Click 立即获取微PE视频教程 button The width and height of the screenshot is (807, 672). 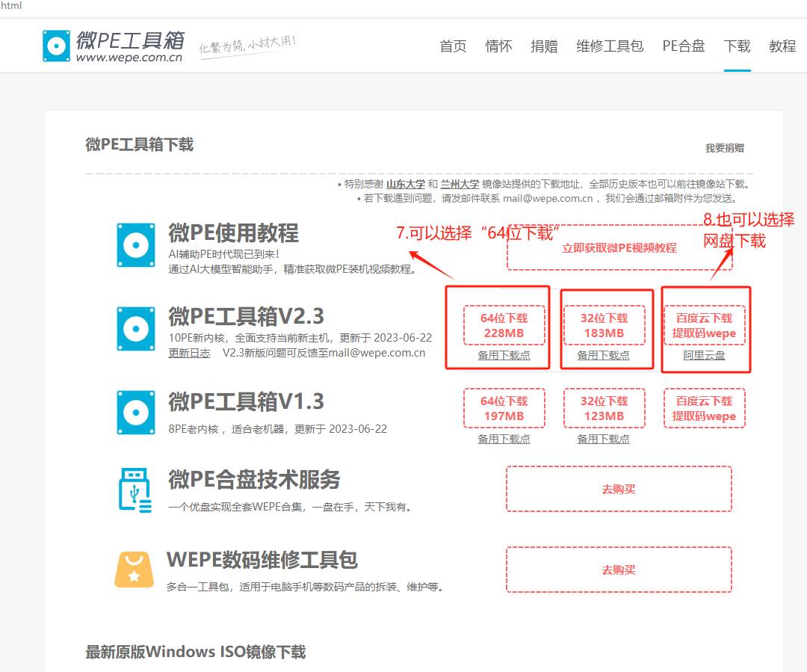[619, 247]
